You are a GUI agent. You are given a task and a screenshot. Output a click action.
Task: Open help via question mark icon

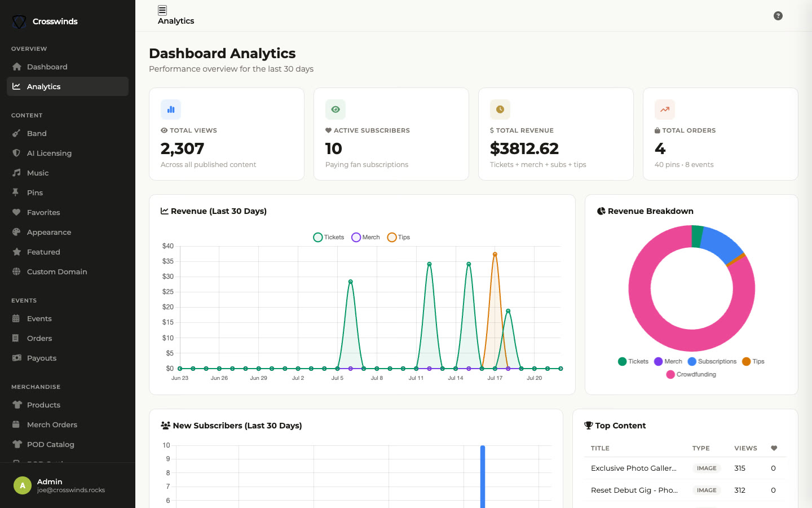coord(778,16)
